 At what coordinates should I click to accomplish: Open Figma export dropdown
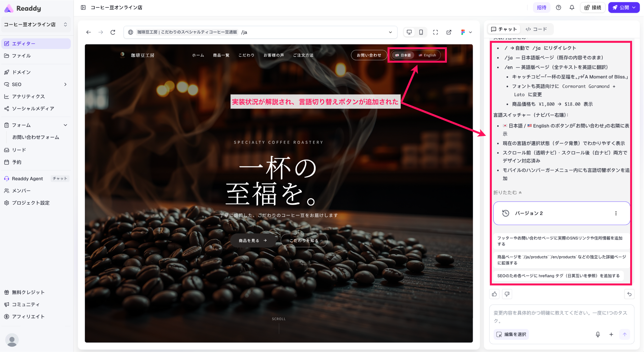[466, 32]
